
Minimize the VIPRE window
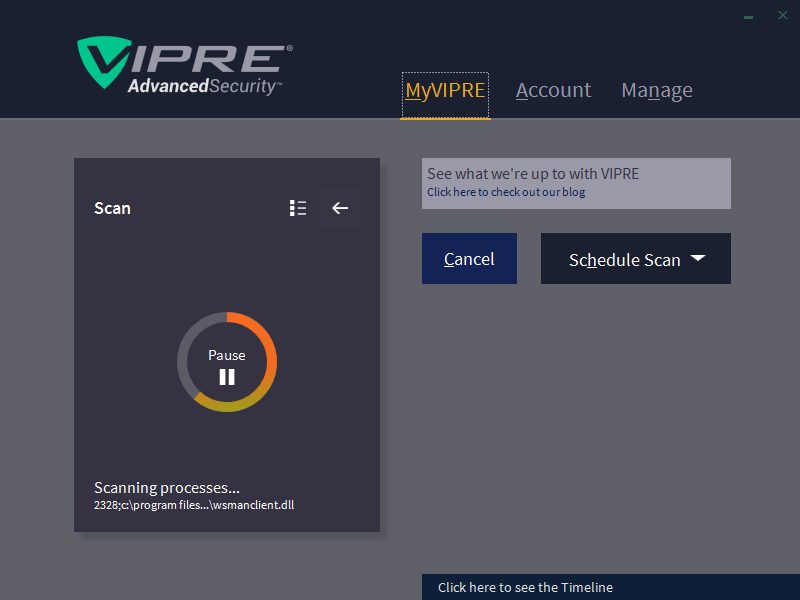click(x=748, y=17)
